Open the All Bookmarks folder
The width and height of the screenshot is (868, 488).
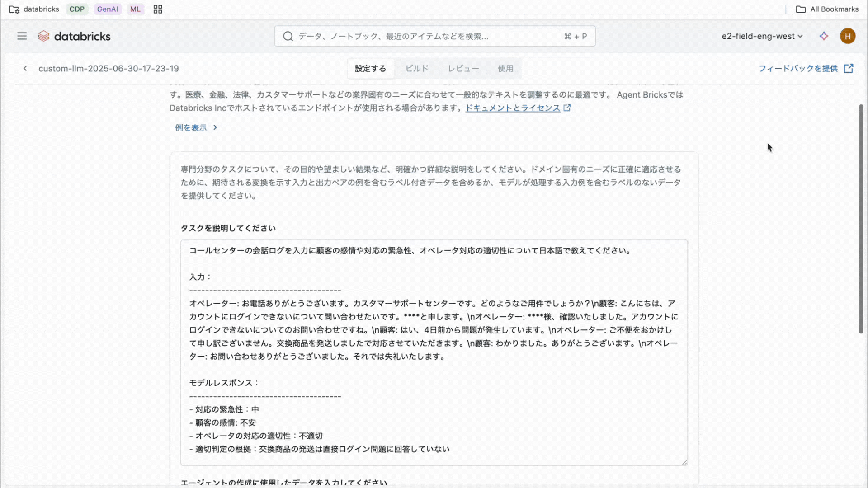click(827, 9)
